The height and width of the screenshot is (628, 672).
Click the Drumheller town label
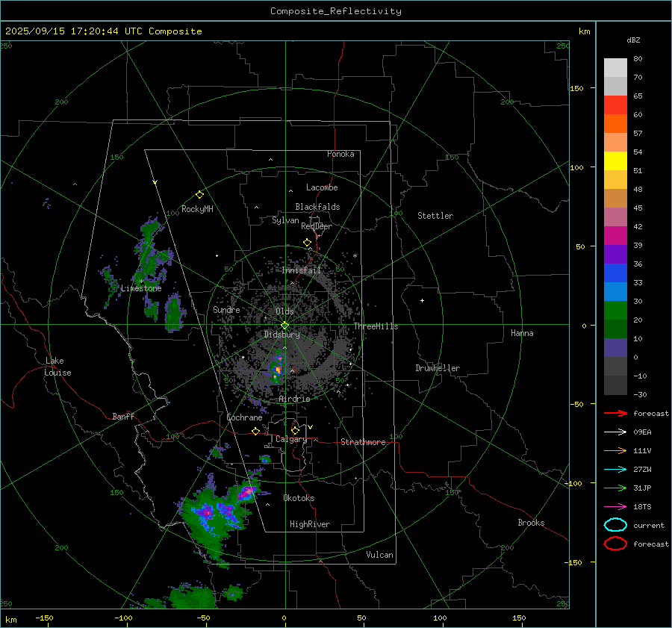[438, 368]
